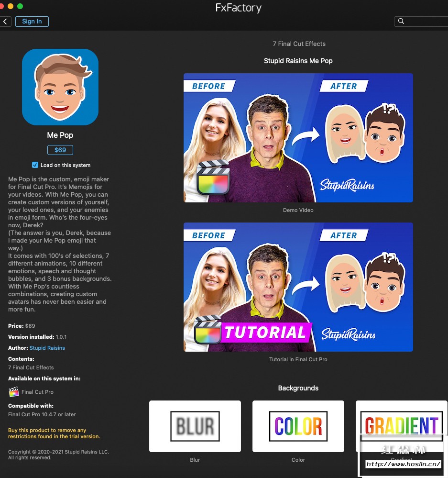Click the macOS green zoom button
The width and height of the screenshot is (448, 478).
20,6
